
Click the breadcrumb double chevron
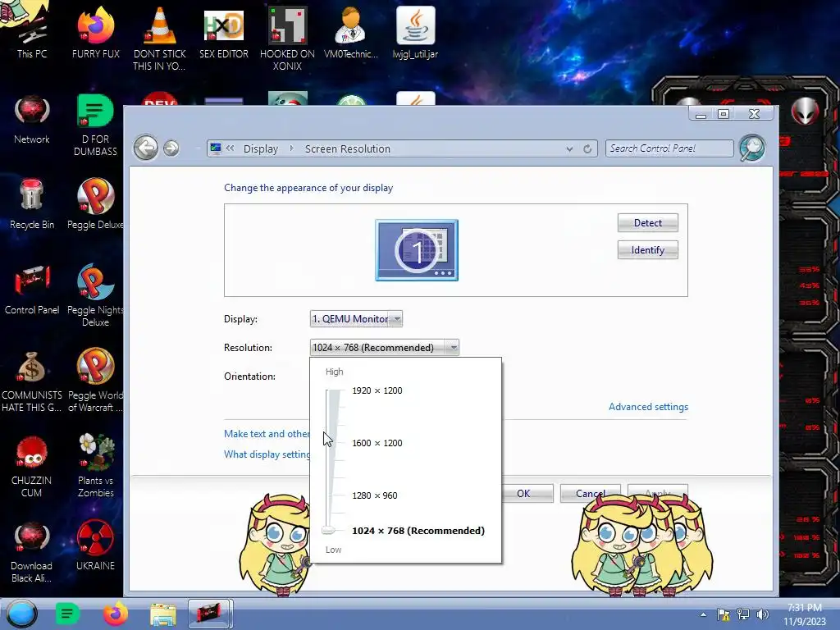(230, 148)
